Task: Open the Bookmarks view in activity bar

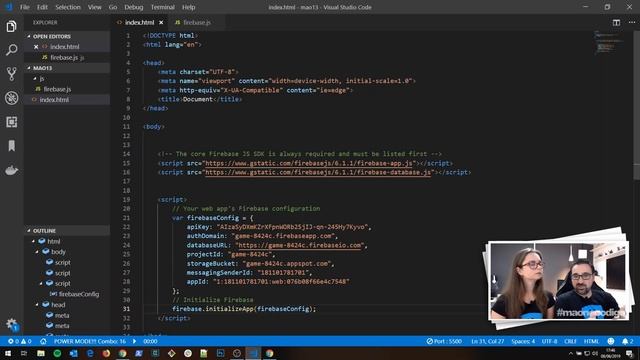Action: (x=11, y=146)
